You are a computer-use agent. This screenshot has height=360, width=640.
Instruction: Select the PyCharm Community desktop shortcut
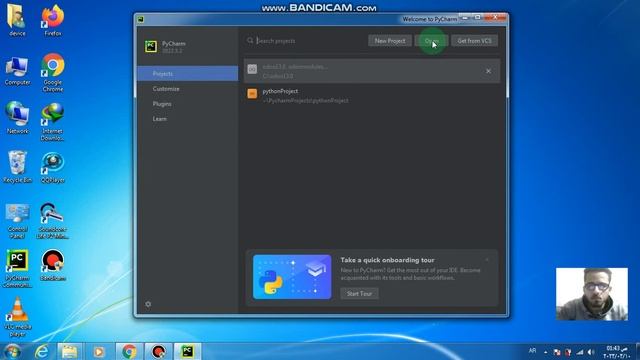17,269
